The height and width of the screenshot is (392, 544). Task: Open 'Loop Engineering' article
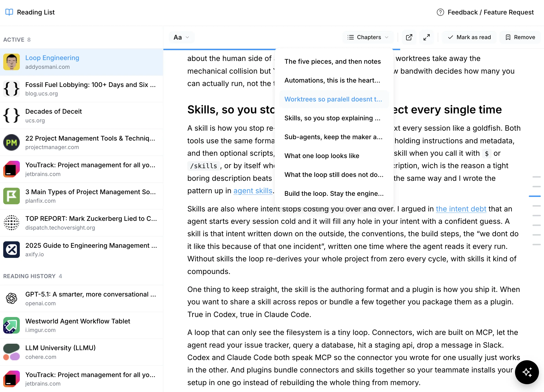click(x=81, y=62)
